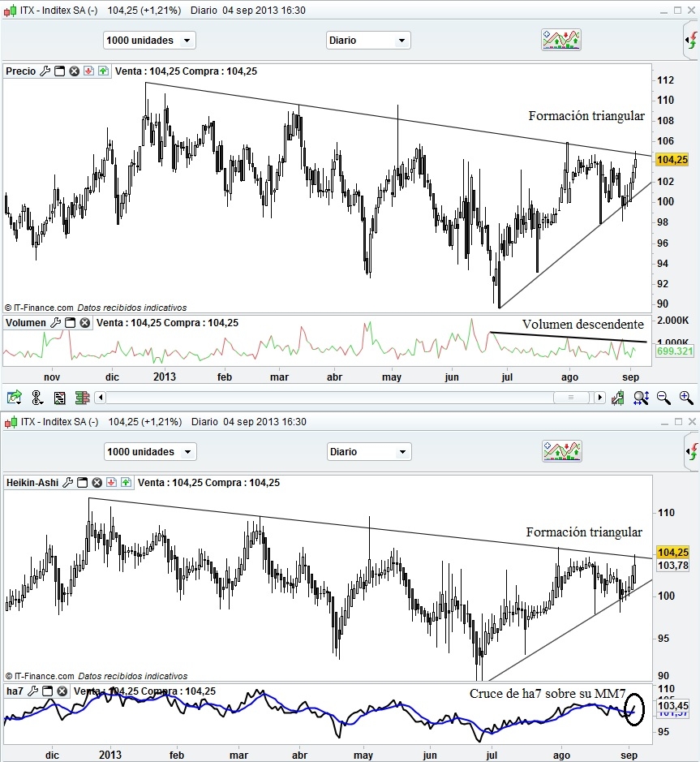Click the Heikin-Ashi panel label

tap(32, 483)
